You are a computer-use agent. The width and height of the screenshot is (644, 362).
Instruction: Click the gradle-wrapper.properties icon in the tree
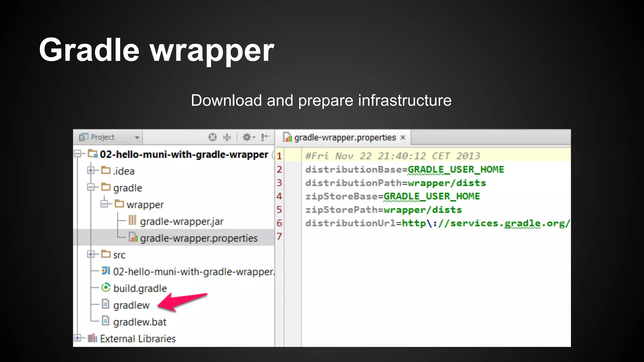[x=133, y=237]
